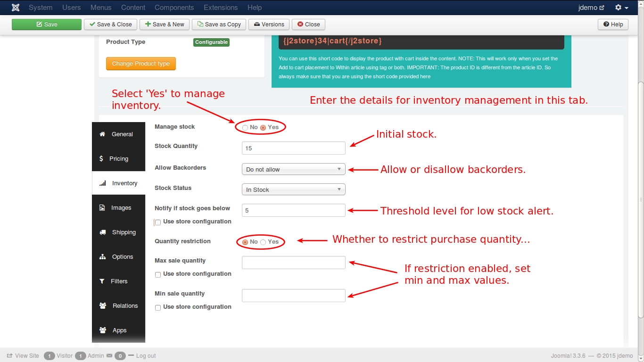644x362 pixels.
Task: Open Pricing tab with dollar icon
Action: coord(119,159)
